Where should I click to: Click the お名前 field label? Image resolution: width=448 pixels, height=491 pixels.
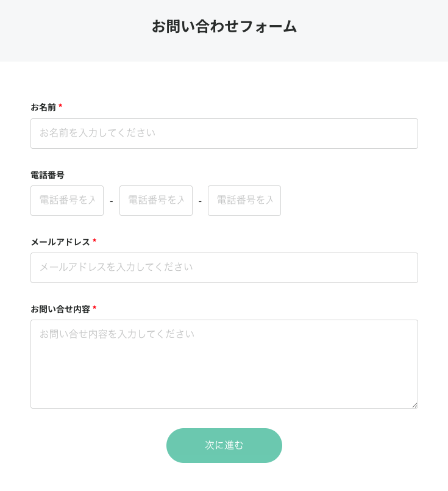tap(43, 107)
